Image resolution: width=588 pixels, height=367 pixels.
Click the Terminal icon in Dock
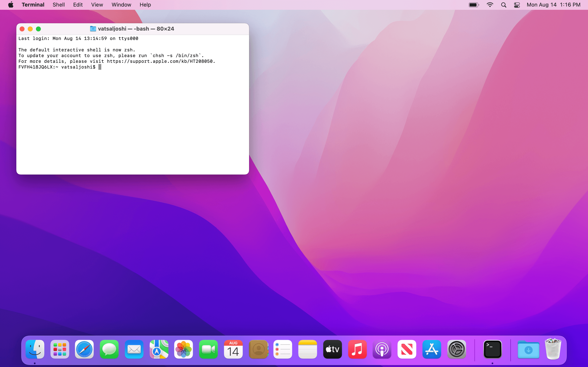pos(492,349)
